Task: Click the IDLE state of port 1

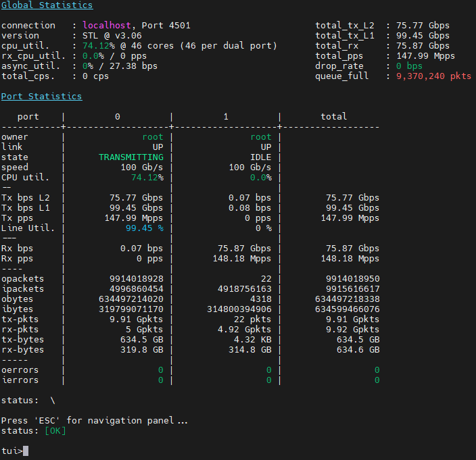Action: coord(260,157)
